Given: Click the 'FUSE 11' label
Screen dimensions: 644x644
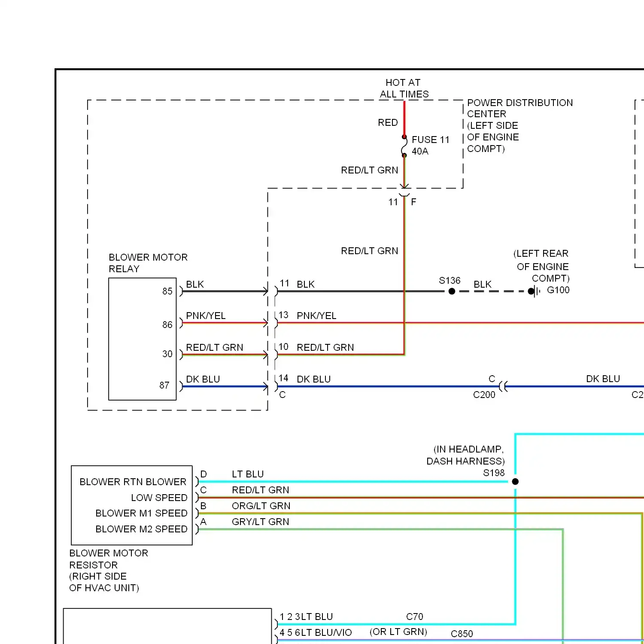Looking at the screenshot, I should 430,140.
